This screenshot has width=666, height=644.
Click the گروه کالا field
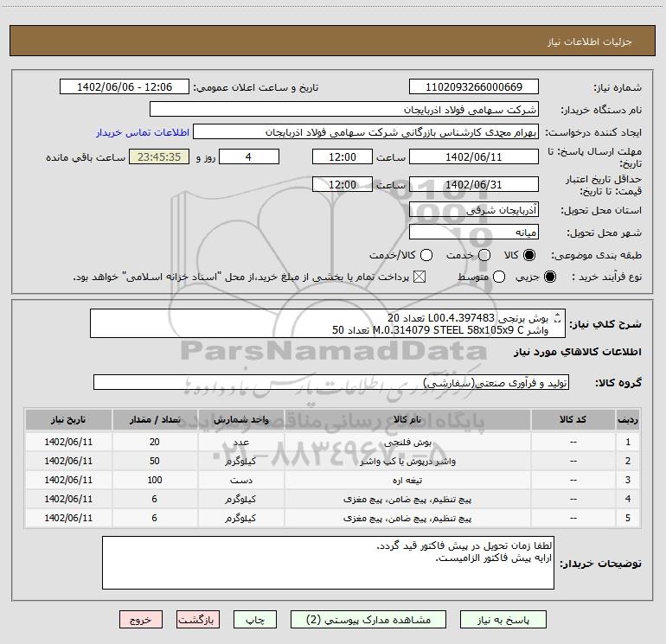(331, 382)
